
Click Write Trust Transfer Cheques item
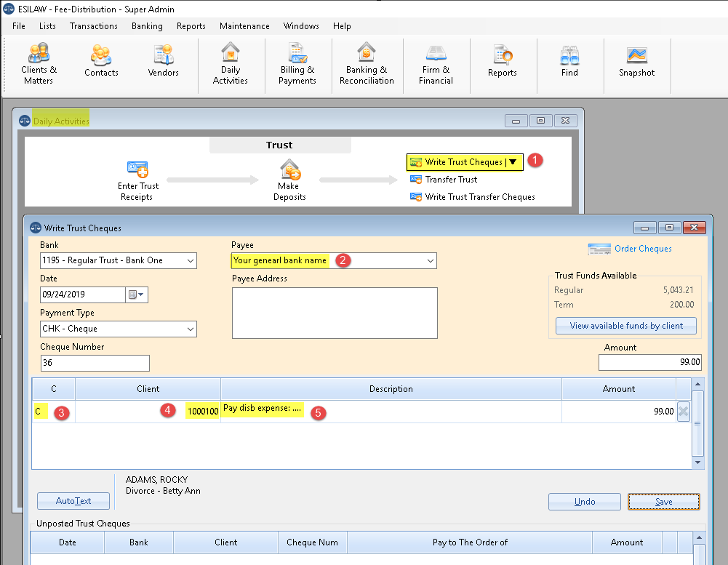click(472, 197)
